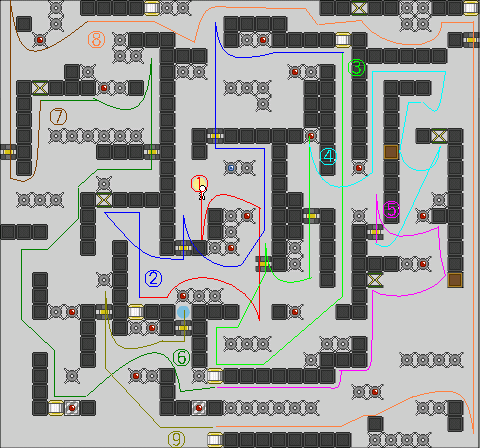Click the magenta circled number 5 marker
The width and height of the screenshot is (480, 448).
click(391, 210)
